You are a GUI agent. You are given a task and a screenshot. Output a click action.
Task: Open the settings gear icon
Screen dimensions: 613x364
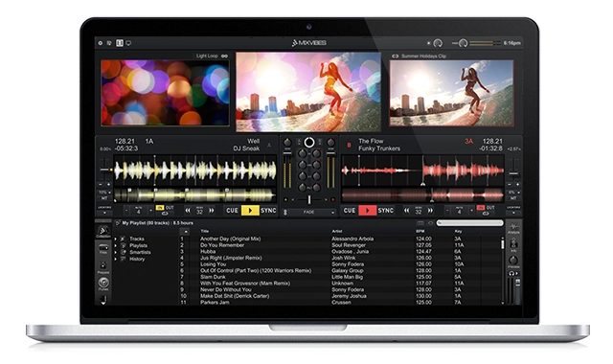(101, 43)
